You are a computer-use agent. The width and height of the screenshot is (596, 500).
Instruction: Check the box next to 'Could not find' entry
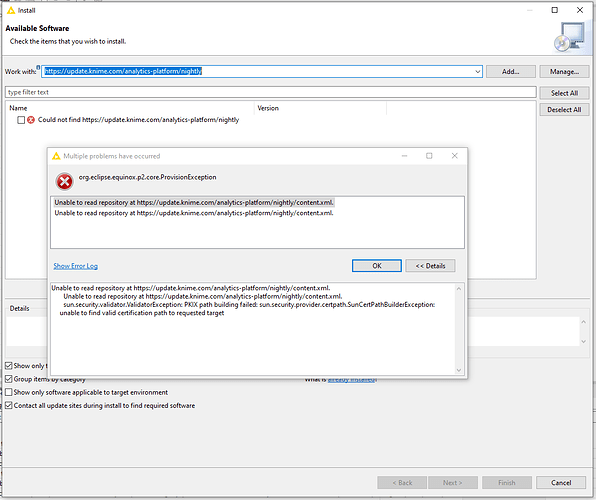point(21,120)
